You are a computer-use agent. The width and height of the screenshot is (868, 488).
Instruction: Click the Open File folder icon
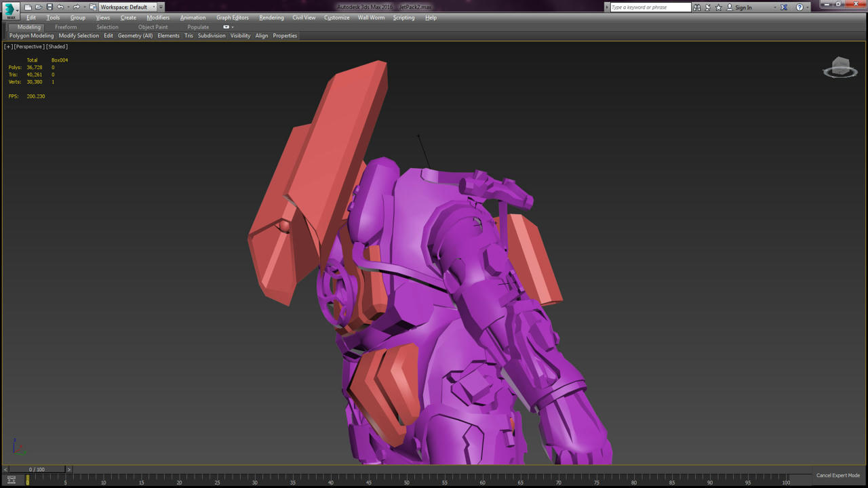tap(39, 7)
